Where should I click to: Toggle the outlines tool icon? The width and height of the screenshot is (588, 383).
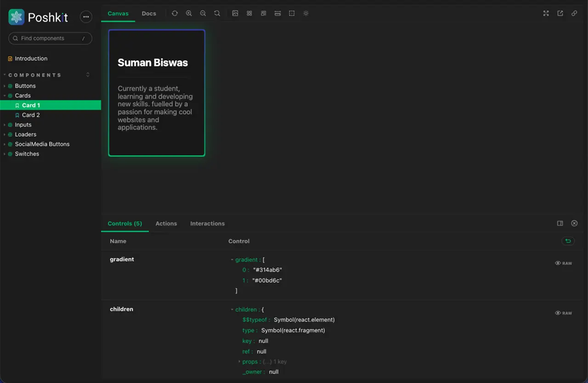tap(292, 13)
